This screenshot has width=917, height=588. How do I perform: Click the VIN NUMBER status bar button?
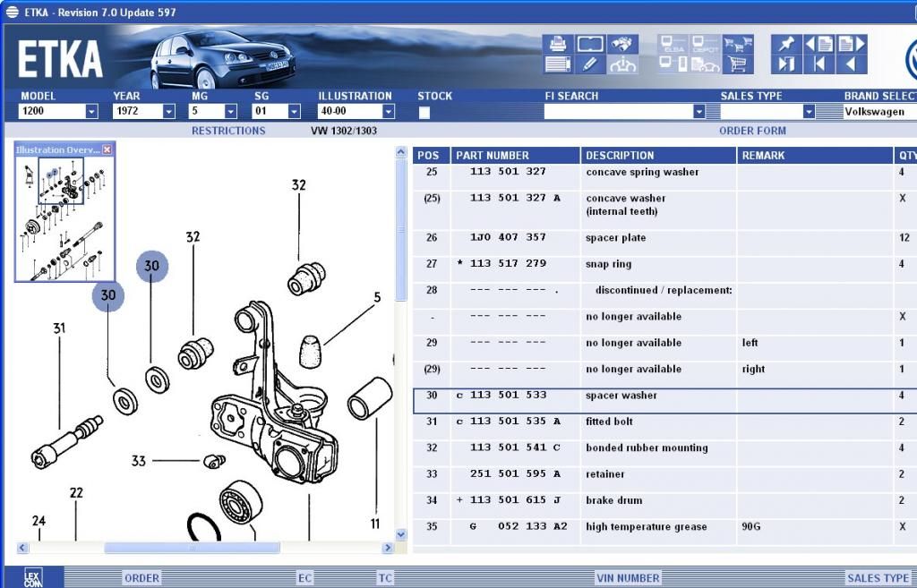coord(628,578)
